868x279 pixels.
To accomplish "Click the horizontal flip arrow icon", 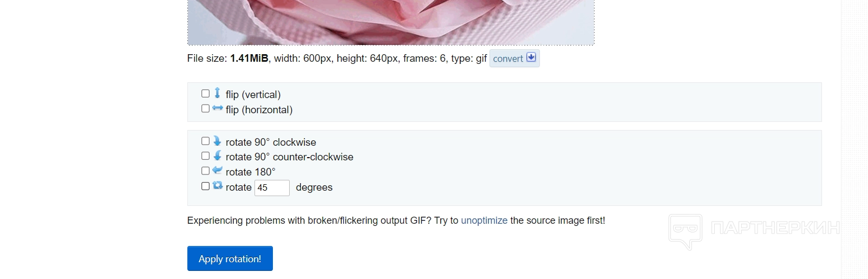I will click(217, 108).
